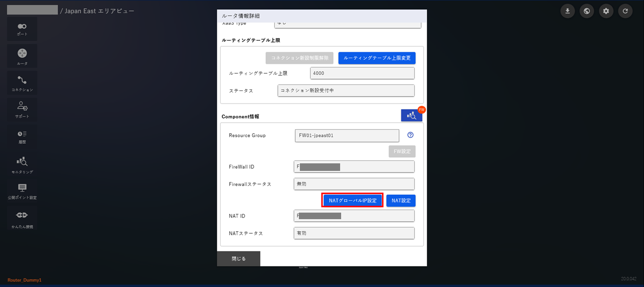The width and height of the screenshot is (644, 287).
Task: Open the 履歴 sidebar icon
Action: 22,136
